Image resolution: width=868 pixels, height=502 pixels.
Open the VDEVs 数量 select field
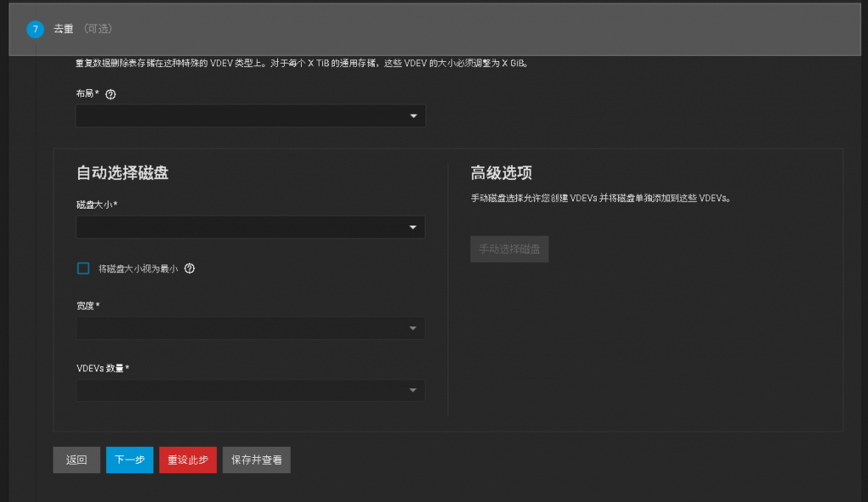pos(242,390)
